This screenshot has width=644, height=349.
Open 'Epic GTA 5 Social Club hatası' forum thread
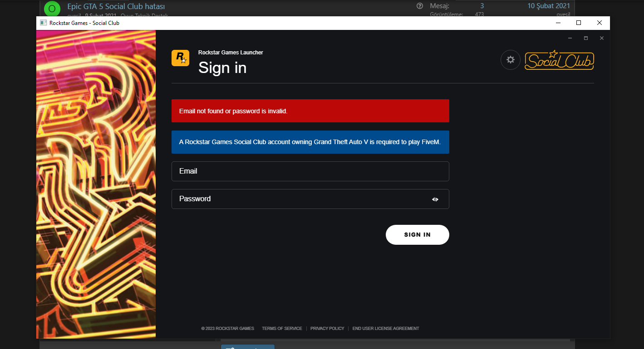pyautogui.click(x=116, y=6)
